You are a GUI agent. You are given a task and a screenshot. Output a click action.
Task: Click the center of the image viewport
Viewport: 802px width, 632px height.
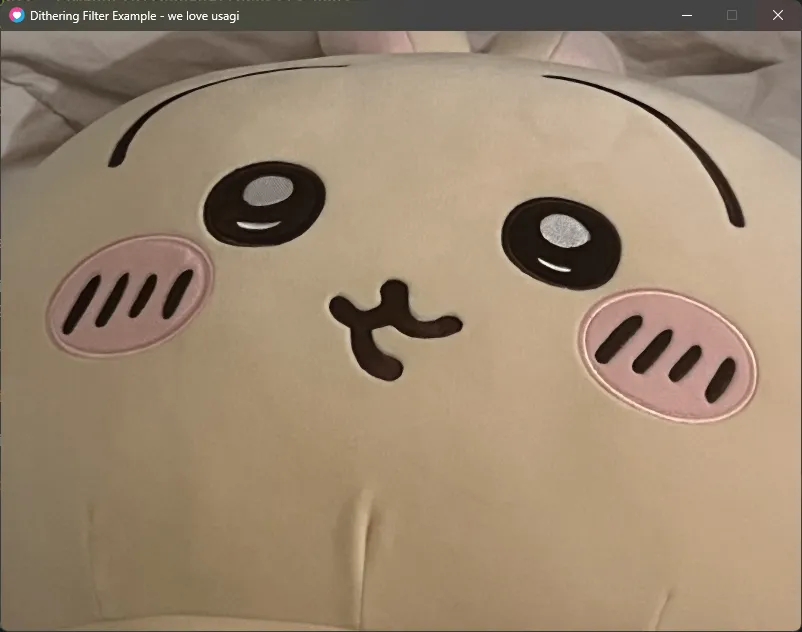pos(401,331)
